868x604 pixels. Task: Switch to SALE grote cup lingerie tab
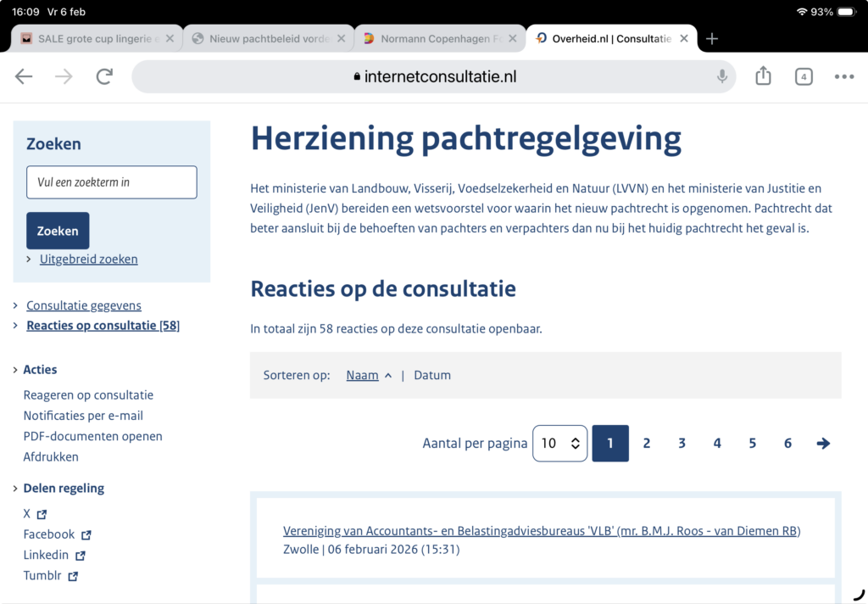point(92,38)
